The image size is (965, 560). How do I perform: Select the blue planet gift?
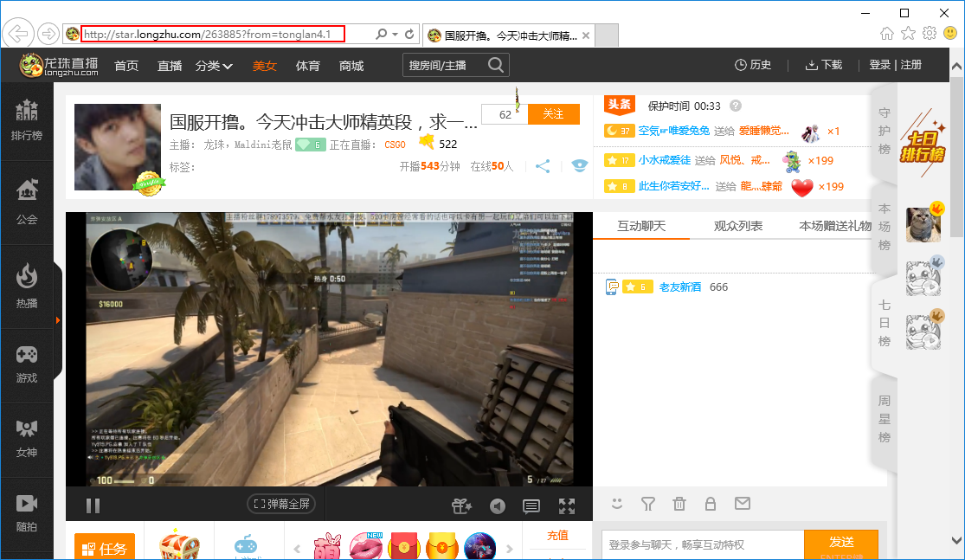[x=480, y=546]
